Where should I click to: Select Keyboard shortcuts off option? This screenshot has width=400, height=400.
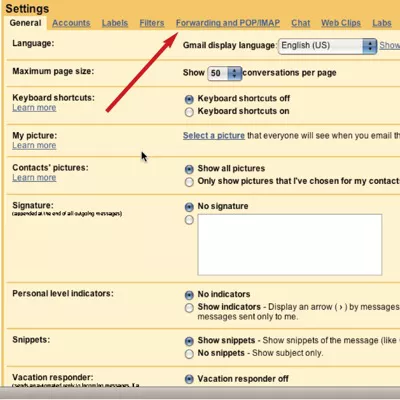tap(189, 99)
